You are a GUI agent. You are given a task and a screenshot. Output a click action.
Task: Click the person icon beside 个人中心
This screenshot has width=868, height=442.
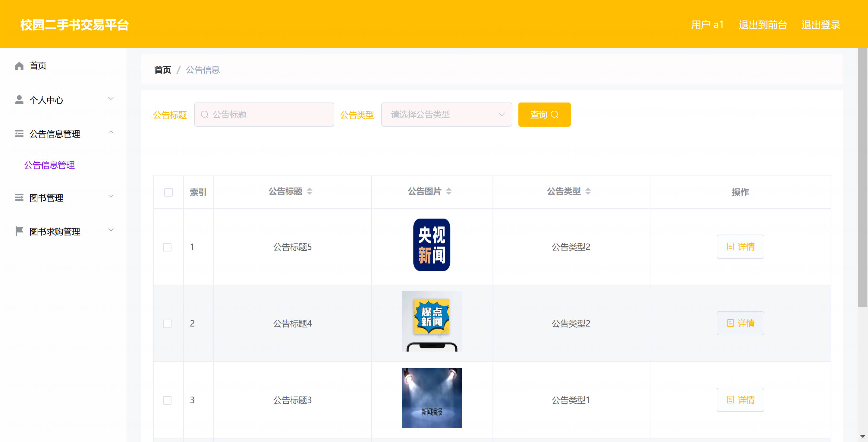click(x=19, y=100)
